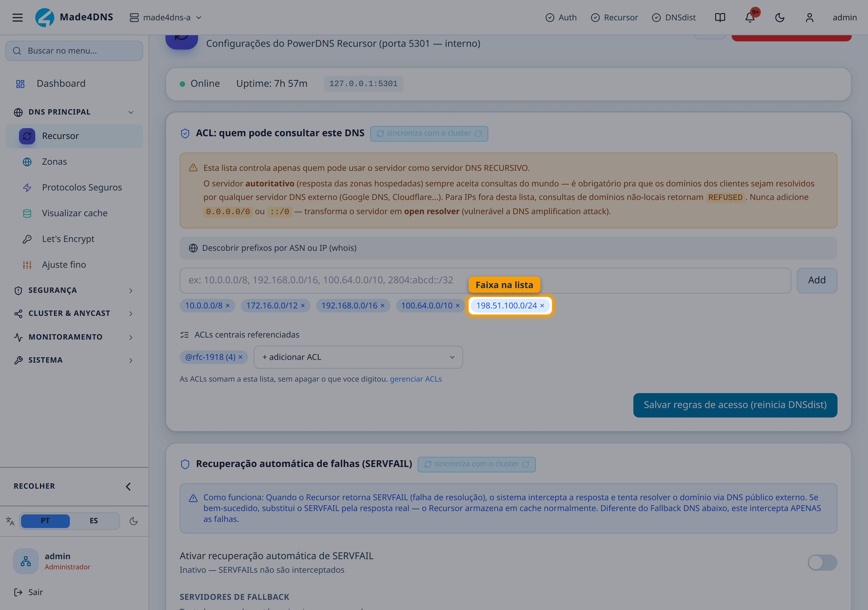Click the admin username in top bar
Screen dimensions: 868x610
[844, 17]
